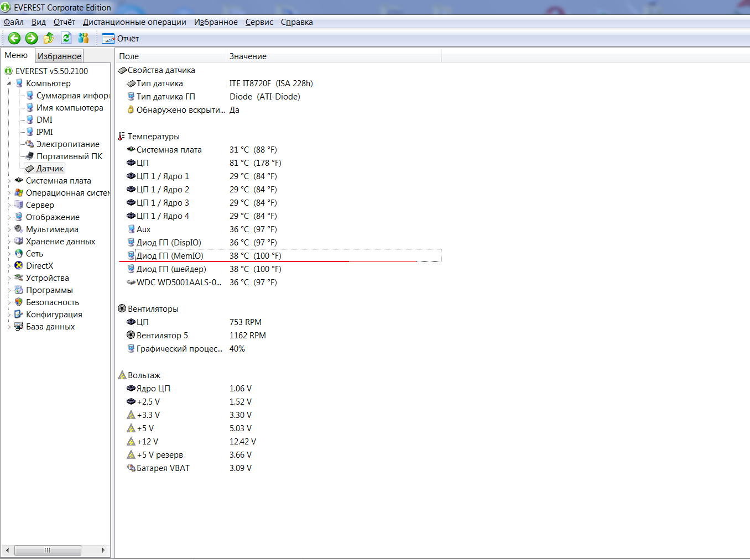Expand the Системная плата tree node
This screenshot has width=750, height=560.
click(x=9, y=181)
